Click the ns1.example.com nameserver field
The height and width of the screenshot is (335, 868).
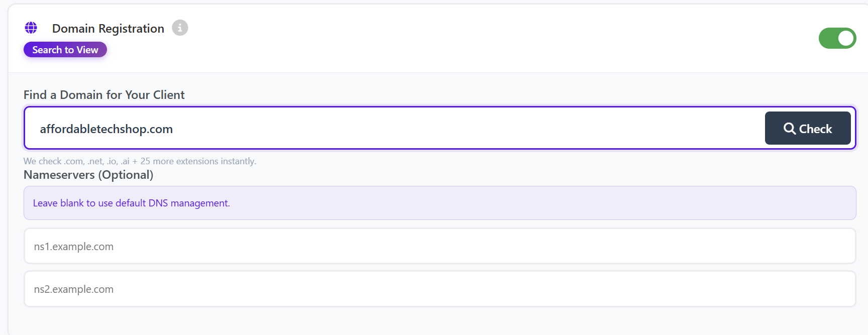pos(440,246)
